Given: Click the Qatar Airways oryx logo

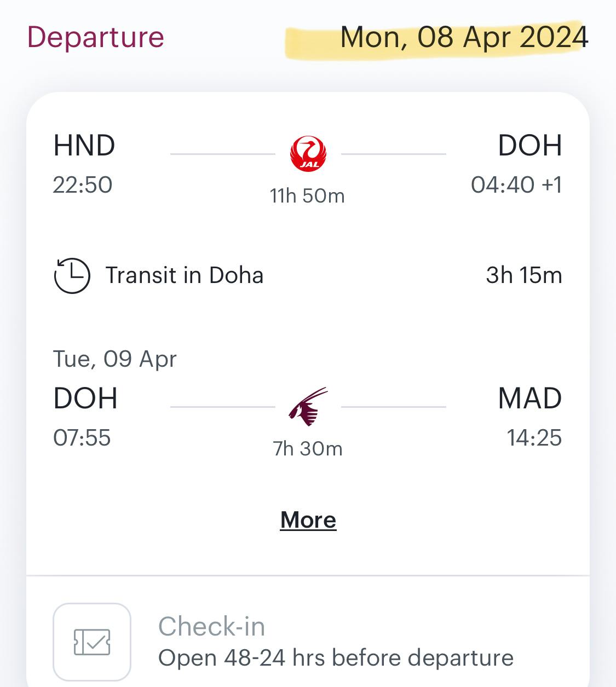Looking at the screenshot, I should pyautogui.click(x=308, y=407).
